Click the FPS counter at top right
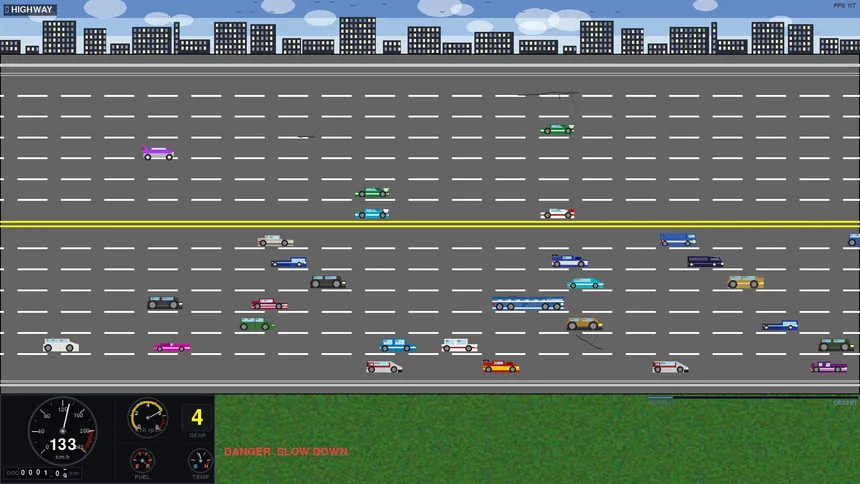The width and height of the screenshot is (860, 484). (x=845, y=6)
